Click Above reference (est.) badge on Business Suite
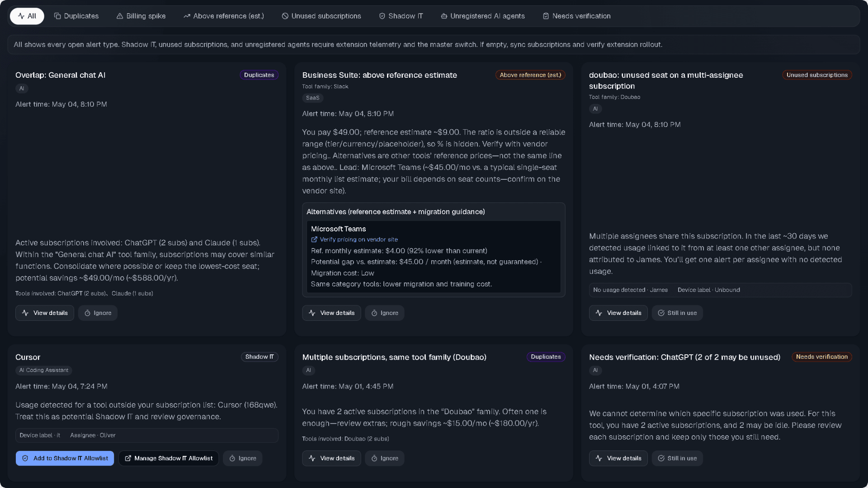This screenshot has width=868, height=488. coord(530,75)
